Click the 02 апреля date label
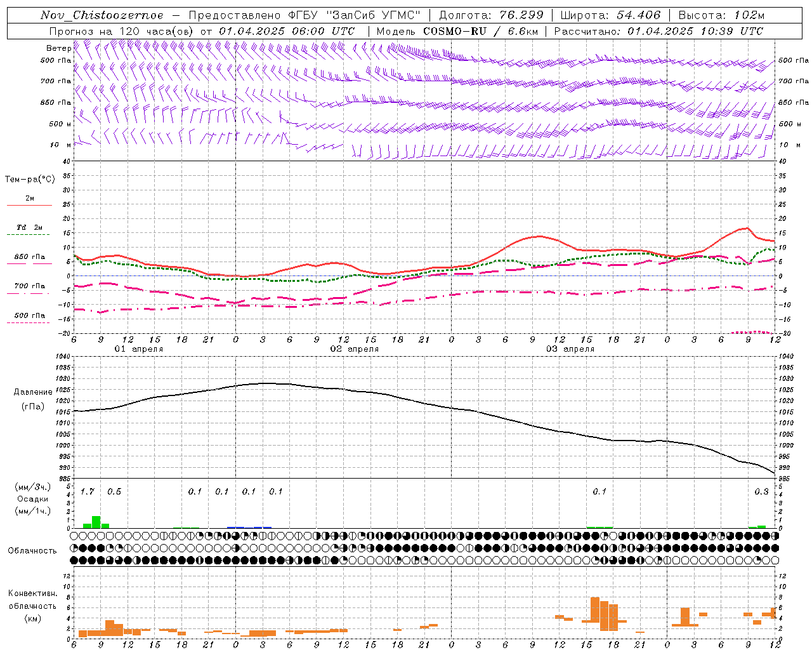Image resolution: width=812 pixels, height=650 pixels. click(355, 349)
